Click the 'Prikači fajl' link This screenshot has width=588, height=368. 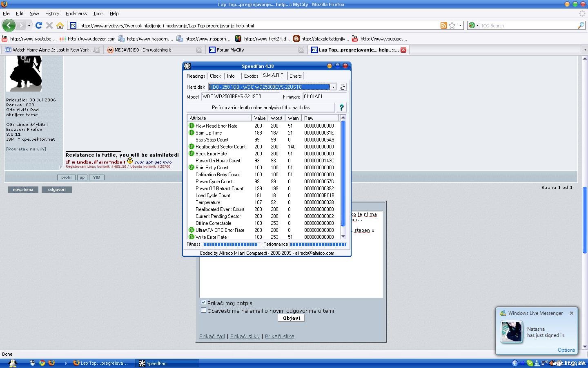coord(212,337)
